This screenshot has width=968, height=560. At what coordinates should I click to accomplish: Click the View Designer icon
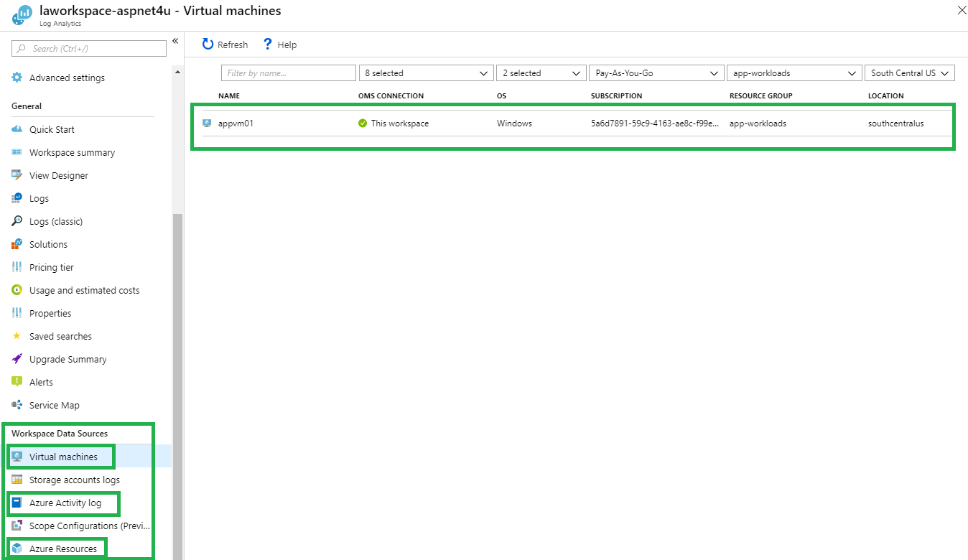point(17,175)
